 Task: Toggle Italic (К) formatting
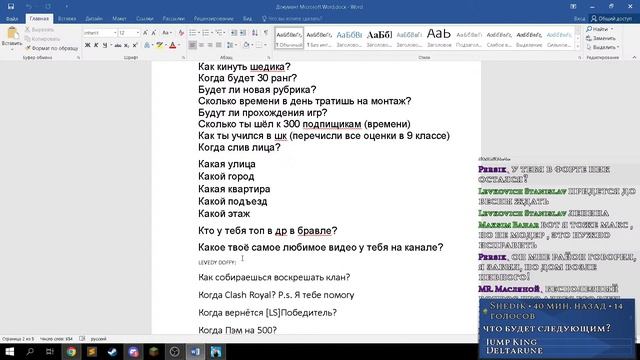point(96,45)
